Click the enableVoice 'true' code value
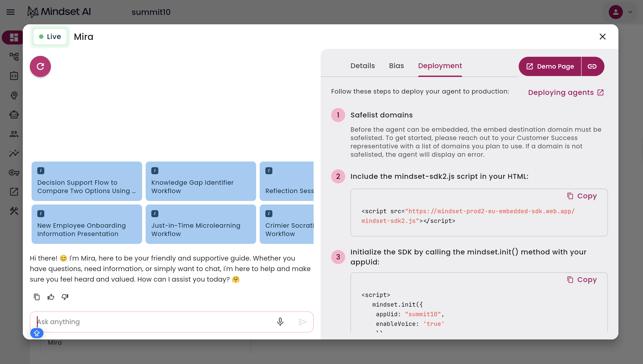The image size is (643, 364). coord(434,324)
